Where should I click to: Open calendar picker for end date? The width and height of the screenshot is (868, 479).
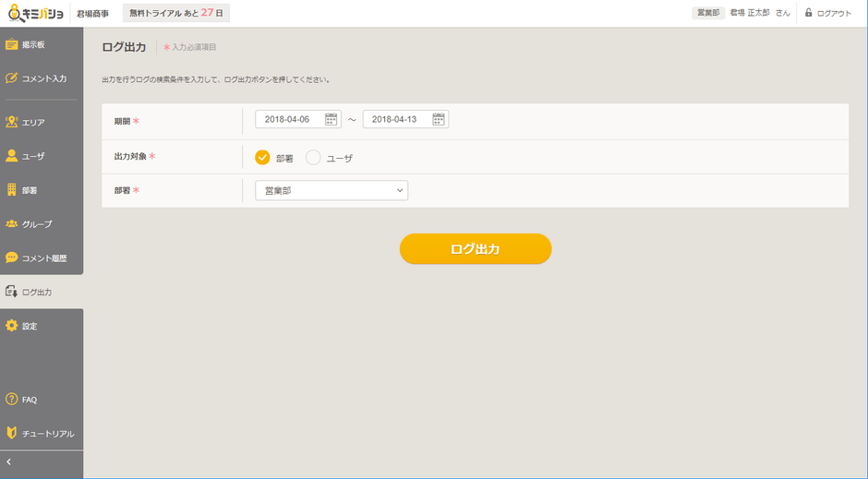point(439,119)
